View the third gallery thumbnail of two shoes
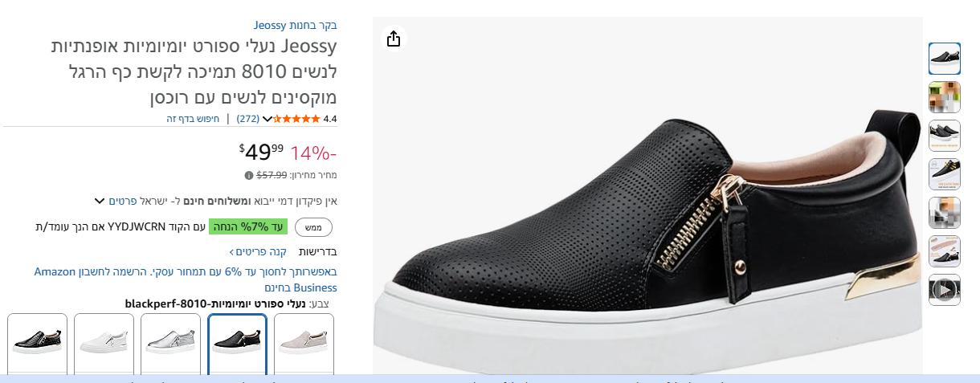980x383 pixels. [x=944, y=135]
